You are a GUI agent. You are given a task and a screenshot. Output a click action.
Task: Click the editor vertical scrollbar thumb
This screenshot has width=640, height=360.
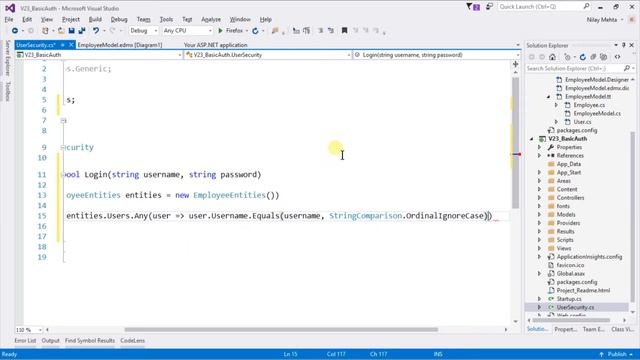pos(516,143)
